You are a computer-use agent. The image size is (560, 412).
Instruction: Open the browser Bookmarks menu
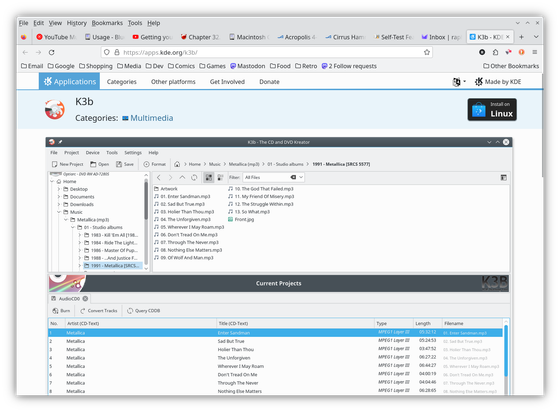107,23
